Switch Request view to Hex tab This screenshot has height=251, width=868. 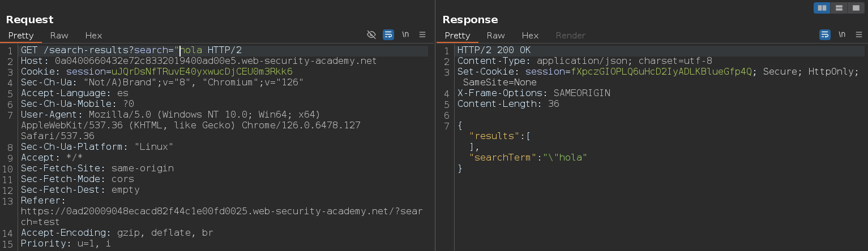click(x=93, y=35)
